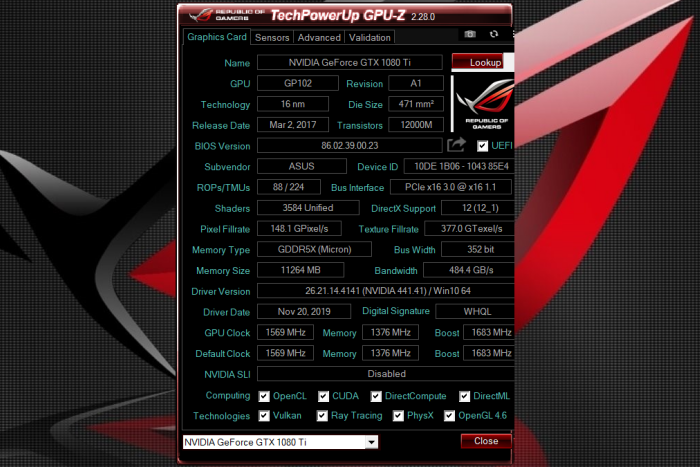Click the Revision field showing A1
The image size is (700, 467).
416,83
